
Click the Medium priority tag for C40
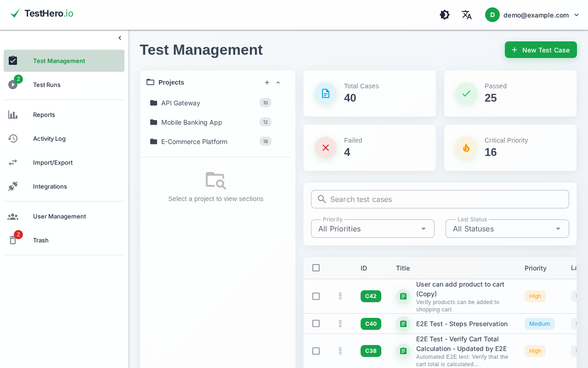pos(540,324)
